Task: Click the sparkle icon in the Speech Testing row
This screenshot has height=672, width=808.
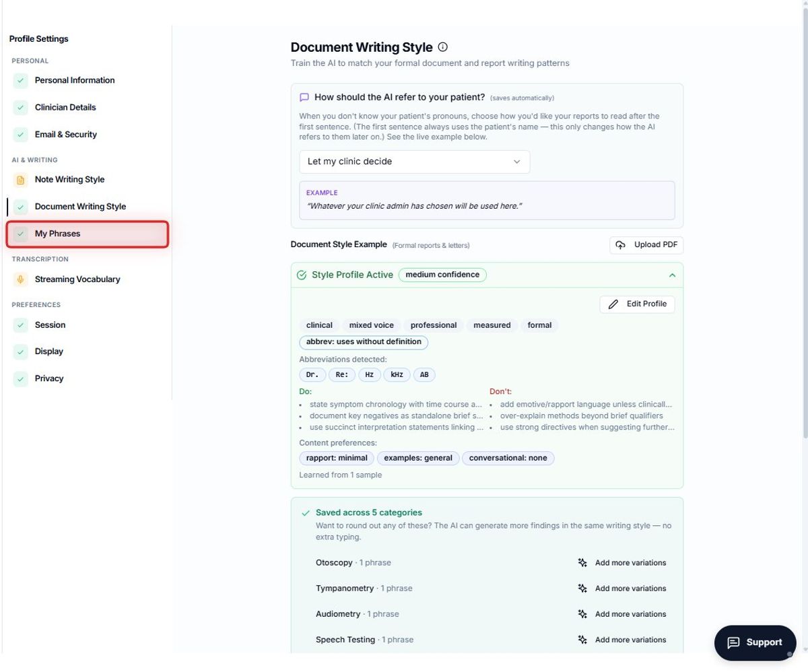Action: coord(583,640)
